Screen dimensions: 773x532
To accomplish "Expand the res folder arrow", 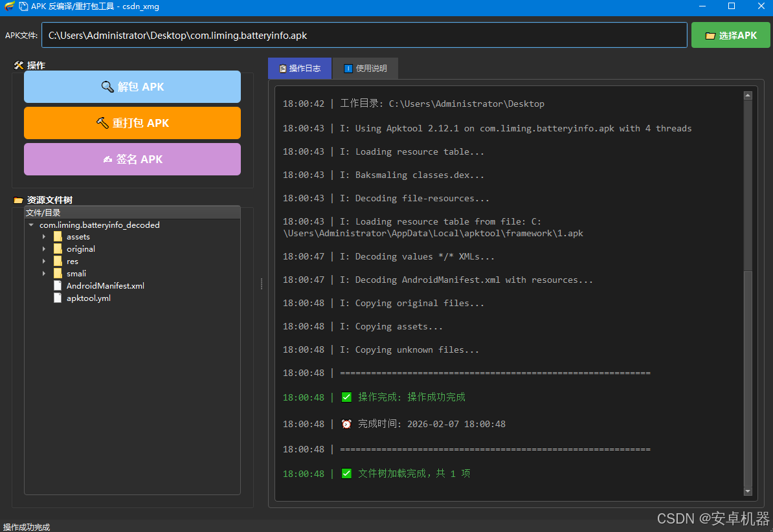I will [x=44, y=261].
